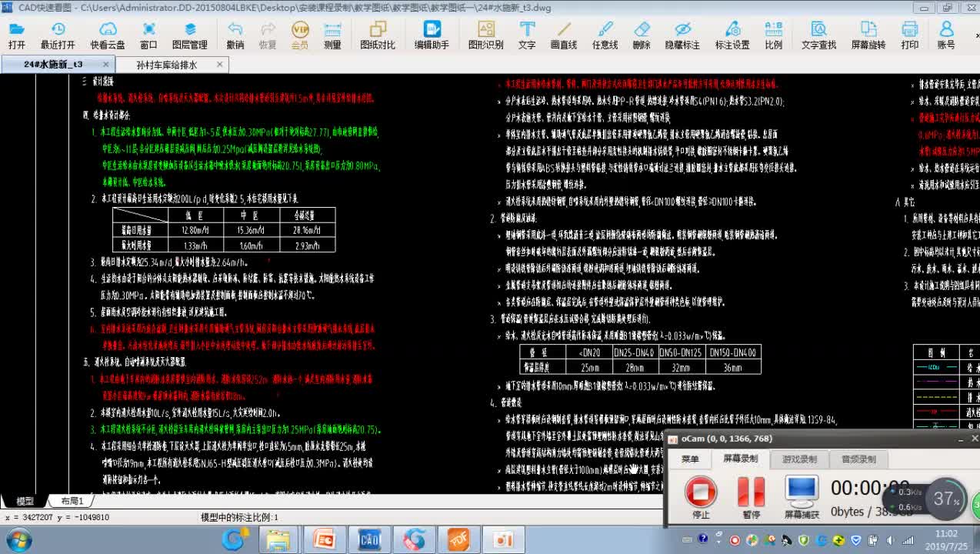The height and width of the screenshot is (554, 980).
Task: Click the 37% memory usage floating ball
Action: point(945,499)
